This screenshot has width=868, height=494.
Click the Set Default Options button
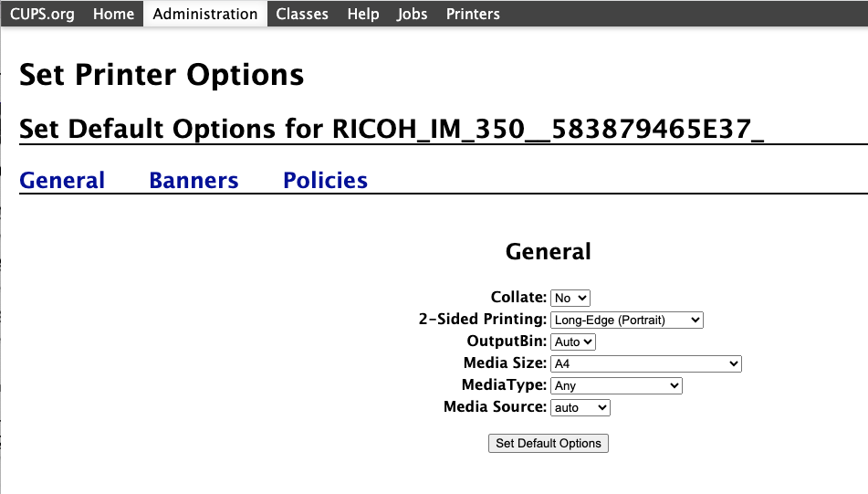coord(548,443)
